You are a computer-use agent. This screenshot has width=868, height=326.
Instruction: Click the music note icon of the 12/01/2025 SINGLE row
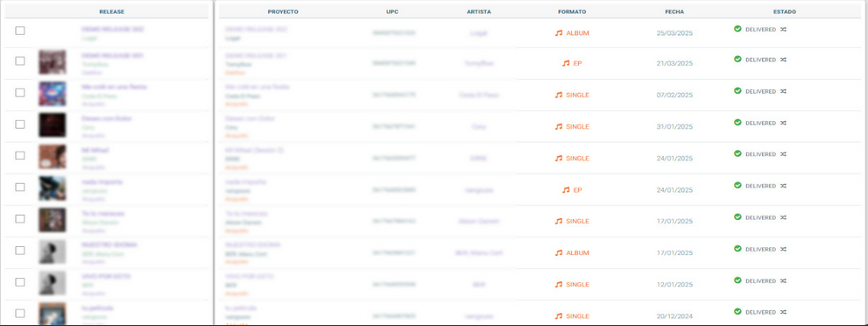click(559, 285)
